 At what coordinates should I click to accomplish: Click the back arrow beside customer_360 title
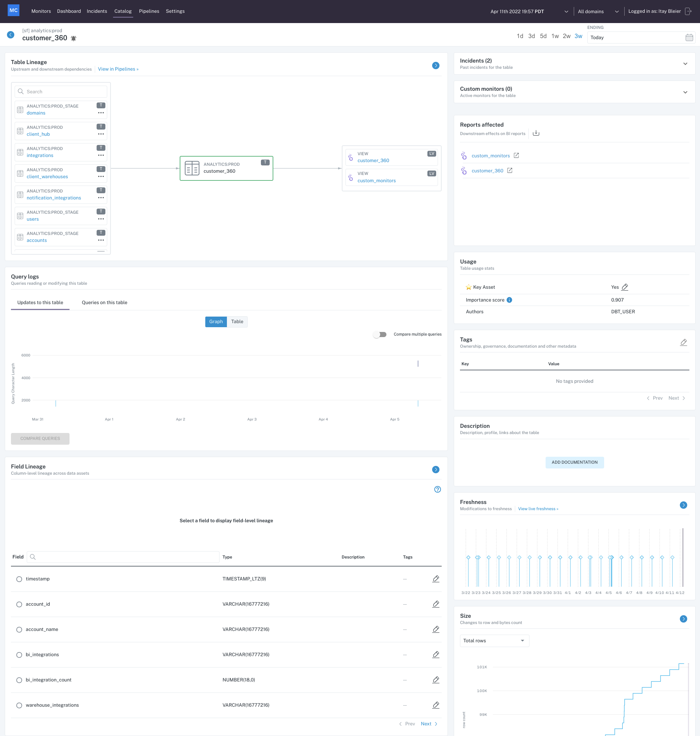(11, 35)
